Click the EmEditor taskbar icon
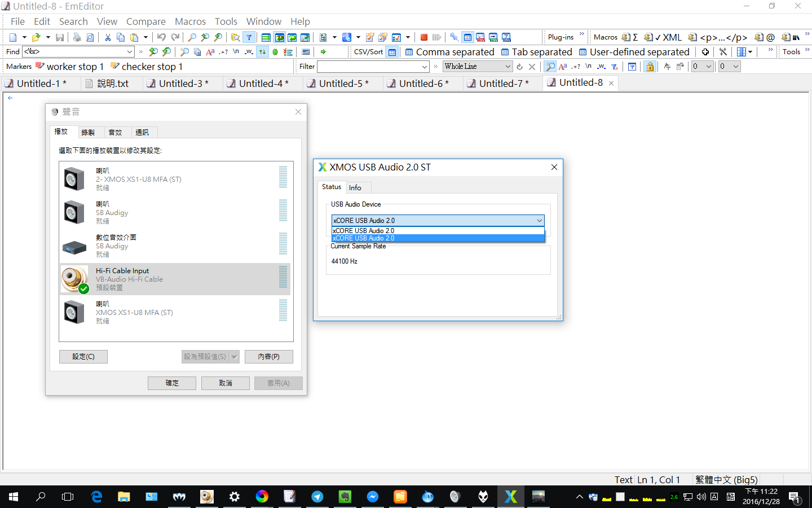 [289, 497]
